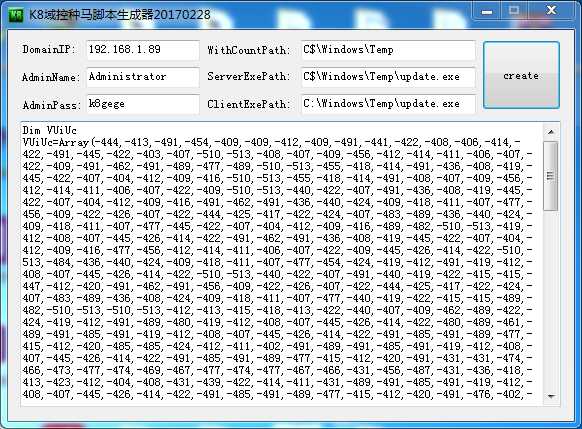This screenshot has width=582, height=429.
Task: Click the AdminPass label
Action: pos(51,105)
